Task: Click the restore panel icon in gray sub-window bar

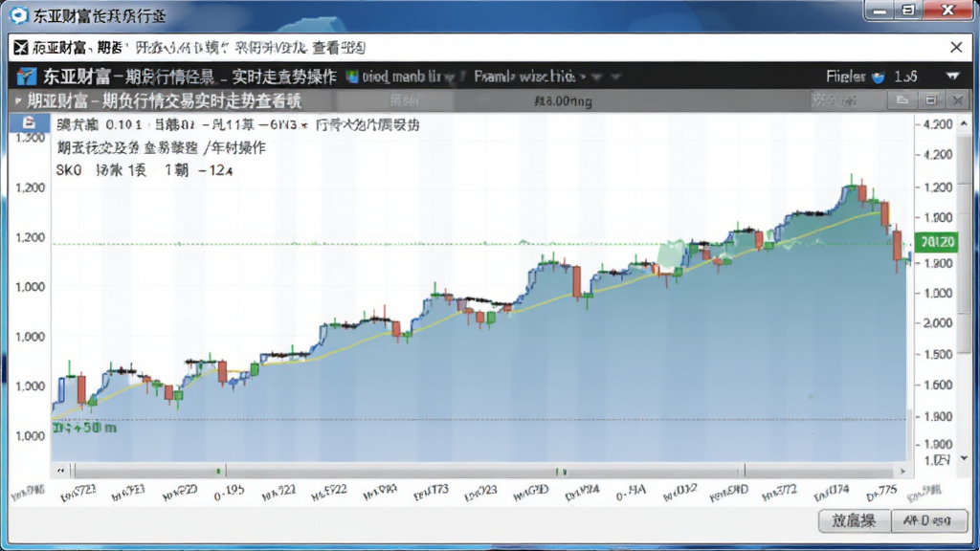Action: [930, 99]
